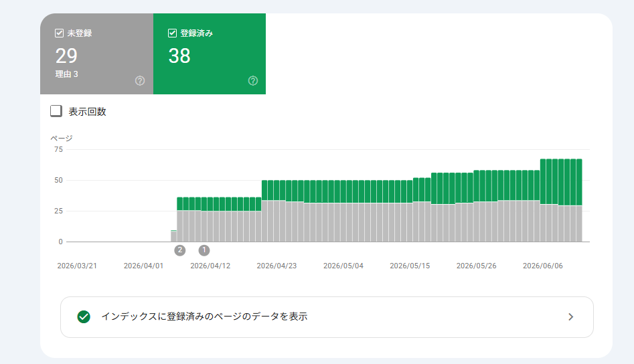The width and height of the screenshot is (634, 364).
Task: Click the 2026/05/15 axis date label
Action: click(410, 266)
